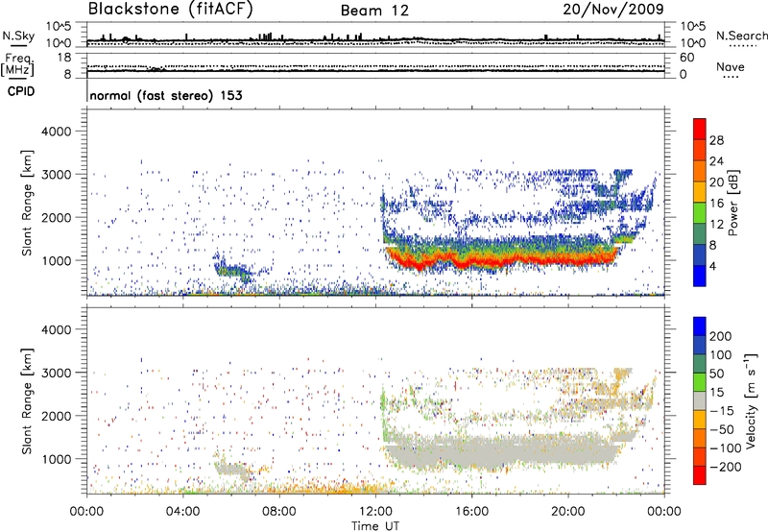
Task: Click the light green segment of power color bar
Action: pyautogui.click(x=700, y=212)
